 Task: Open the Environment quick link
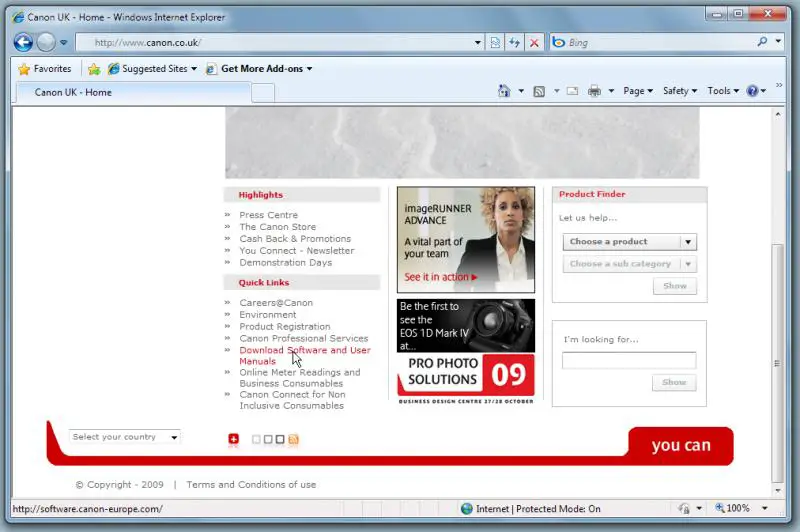268,315
